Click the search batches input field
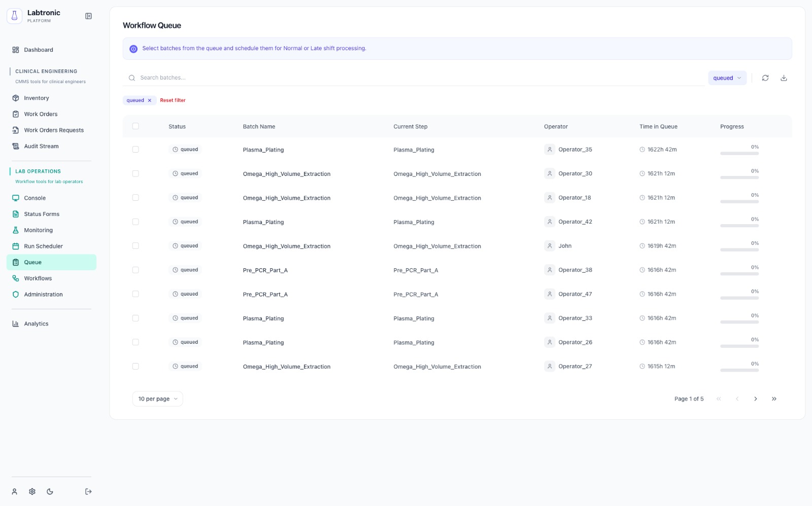Viewport: 812px width, 506px height. coord(304,78)
